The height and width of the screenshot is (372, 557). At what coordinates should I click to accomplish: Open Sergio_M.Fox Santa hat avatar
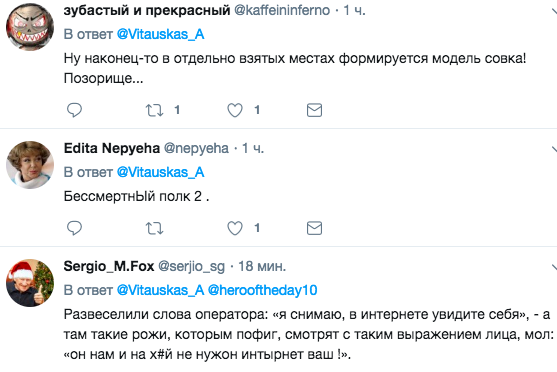30,283
